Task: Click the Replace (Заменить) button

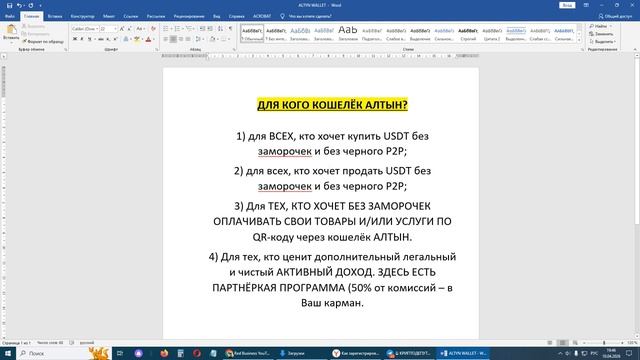Action: tap(601, 34)
